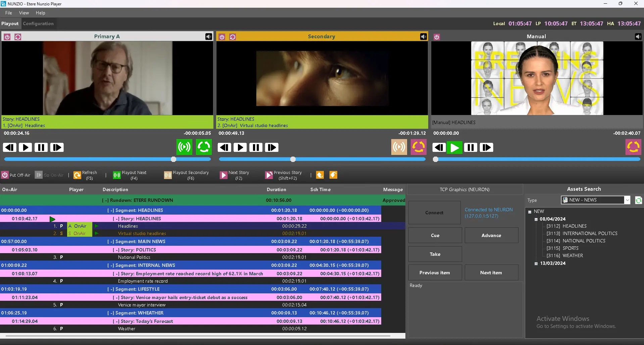Click the Advance button
This screenshot has height=345, width=644.
(x=491, y=235)
